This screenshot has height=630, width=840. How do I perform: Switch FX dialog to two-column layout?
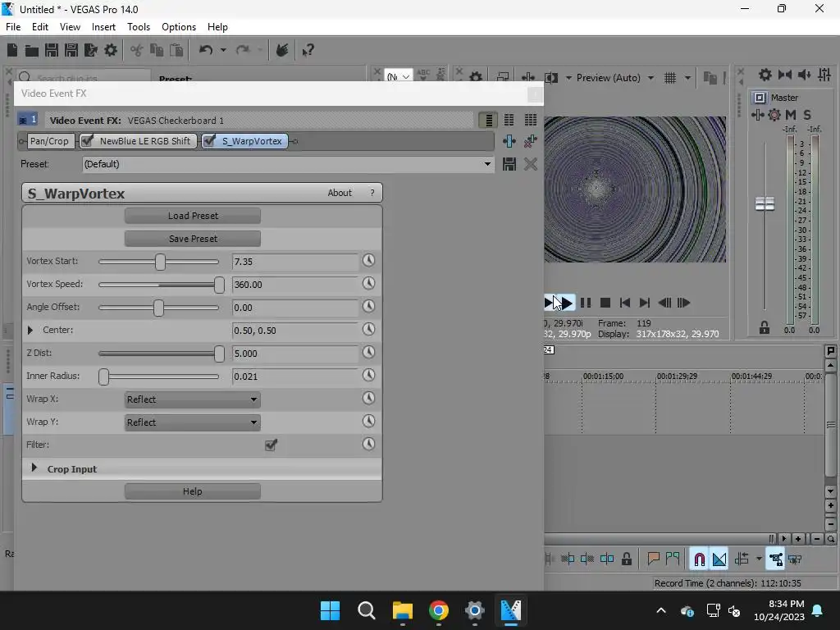click(509, 120)
